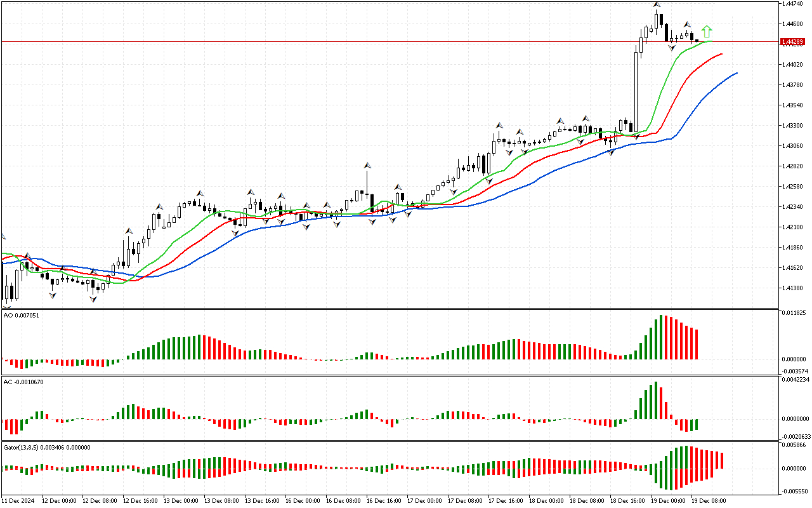Image resolution: width=812 pixels, height=508 pixels.
Task: Click the 1.44740 price axis label
Action: [792, 4]
